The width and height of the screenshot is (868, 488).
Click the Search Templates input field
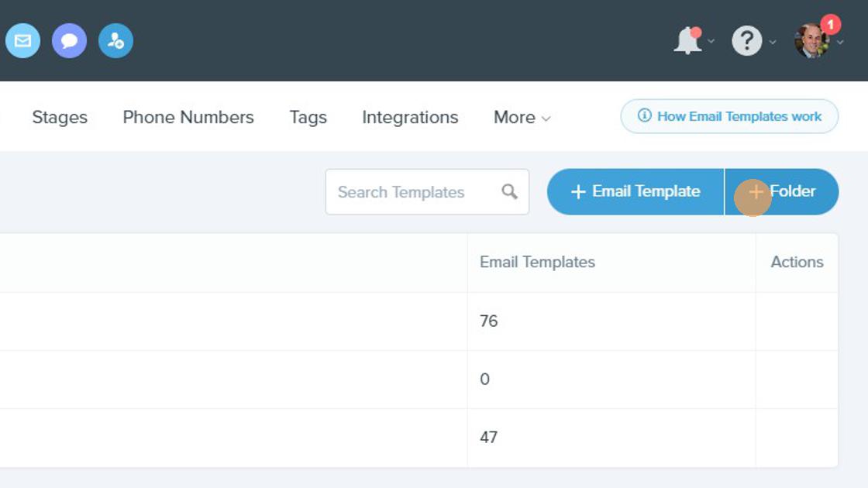tap(427, 192)
